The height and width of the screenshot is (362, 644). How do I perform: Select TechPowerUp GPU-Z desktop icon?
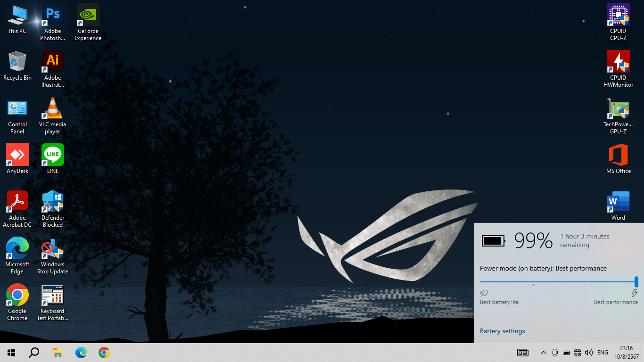point(618,115)
